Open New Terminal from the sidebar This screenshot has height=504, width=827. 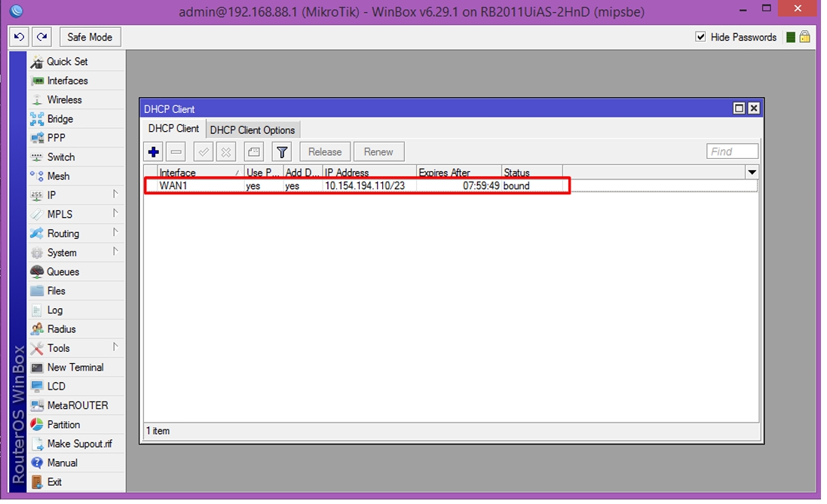[x=76, y=368]
